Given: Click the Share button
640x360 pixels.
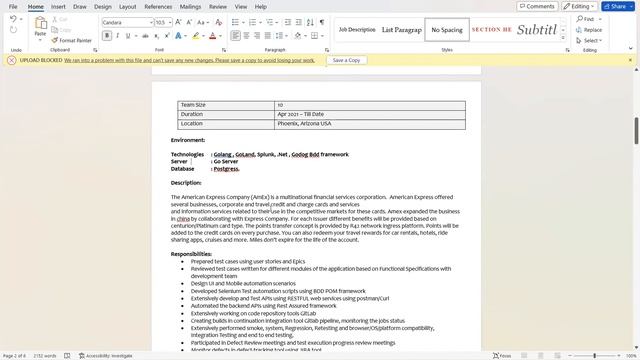Looking at the screenshot, I should (x=618, y=7).
